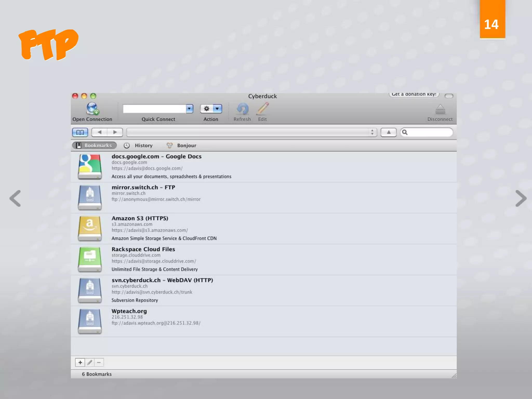This screenshot has width=532, height=399.
Task: Go to parent folder up-arrow button
Action: 388,132
